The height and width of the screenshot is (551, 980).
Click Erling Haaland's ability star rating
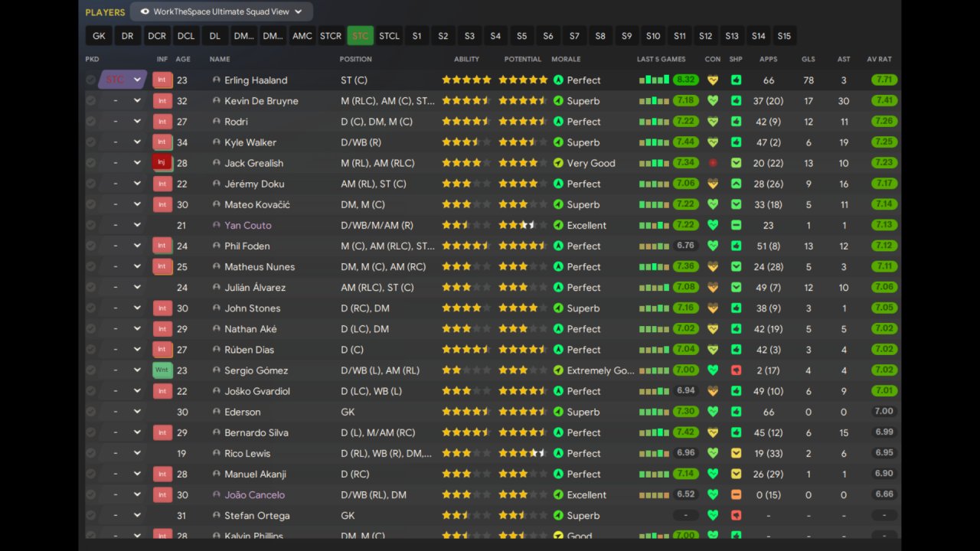tap(466, 80)
